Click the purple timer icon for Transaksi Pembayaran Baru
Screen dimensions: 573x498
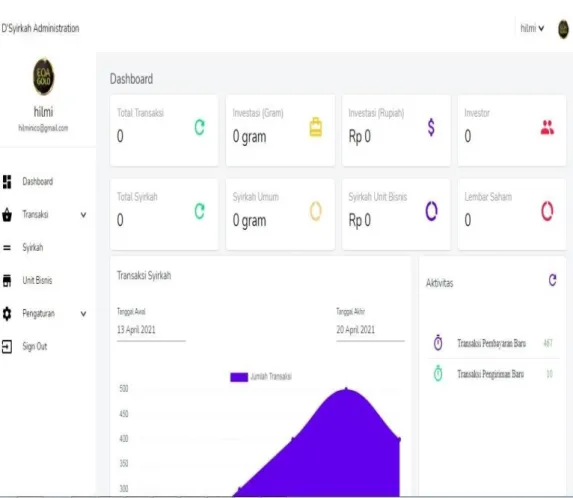tap(438, 343)
